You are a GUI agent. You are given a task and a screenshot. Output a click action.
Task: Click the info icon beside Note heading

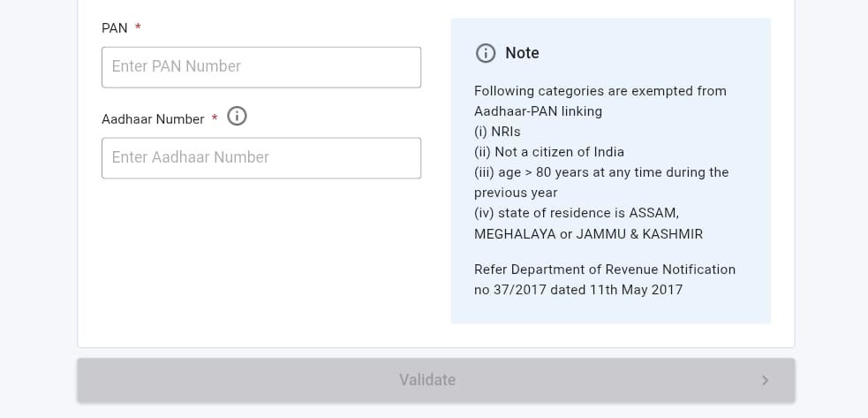(x=486, y=53)
